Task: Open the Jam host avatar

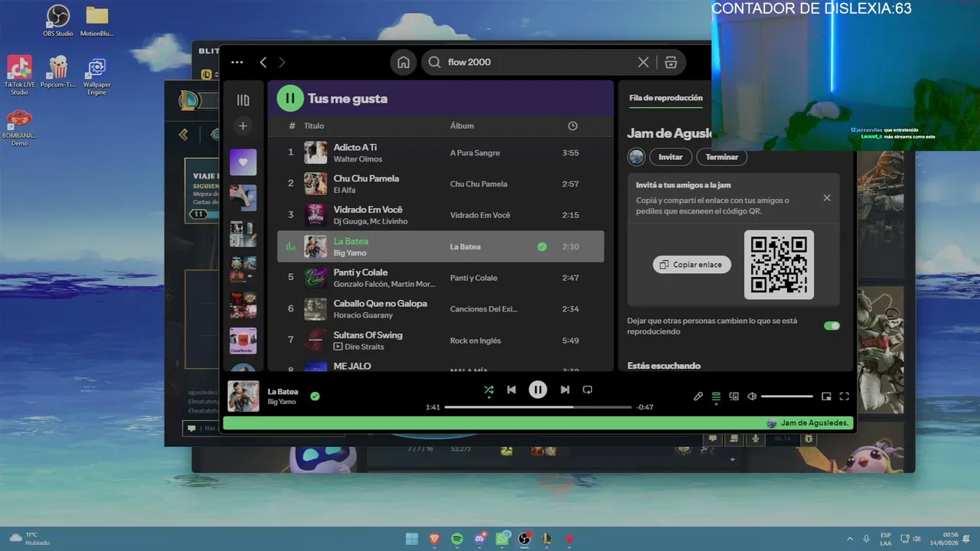Action: [x=636, y=157]
